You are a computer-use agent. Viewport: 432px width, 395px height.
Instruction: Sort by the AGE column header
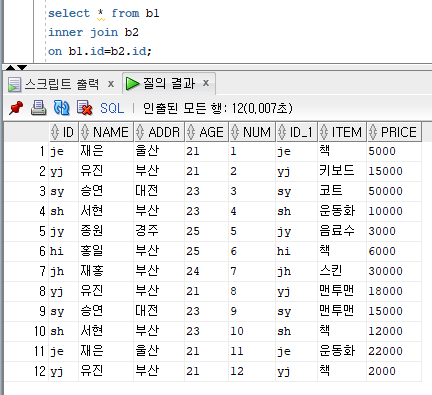(x=207, y=132)
